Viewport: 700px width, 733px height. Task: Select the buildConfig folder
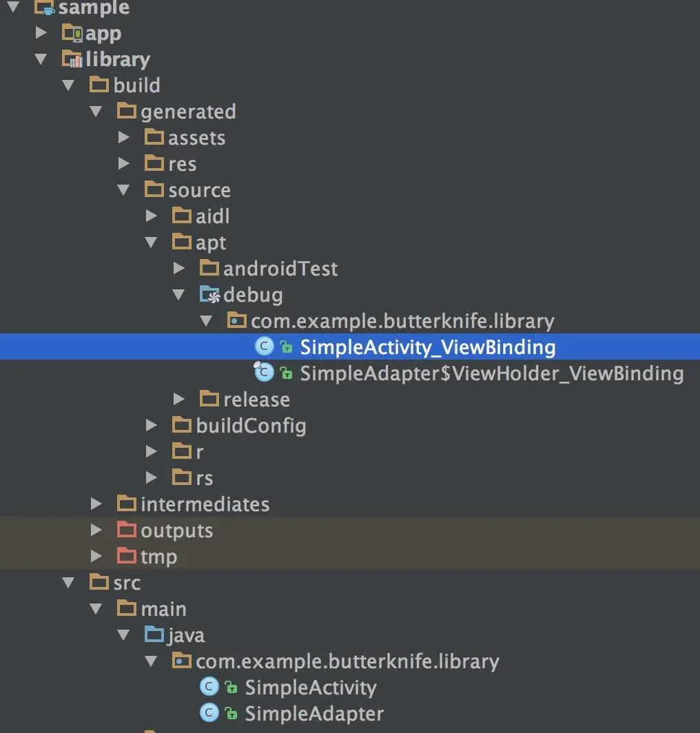pyautogui.click(x=239, y=426)
